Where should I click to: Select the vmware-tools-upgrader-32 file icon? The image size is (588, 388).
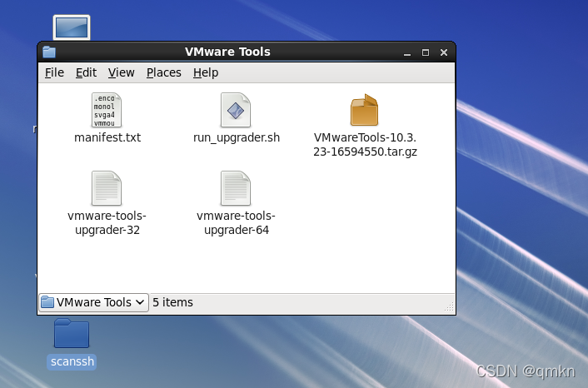click(x=107, y=188)
